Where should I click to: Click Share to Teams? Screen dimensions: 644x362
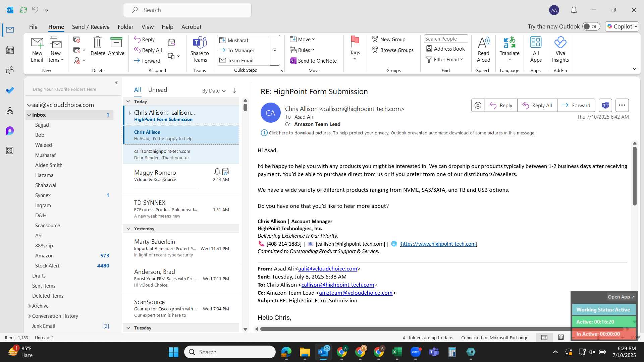click(x=200, y=49)
